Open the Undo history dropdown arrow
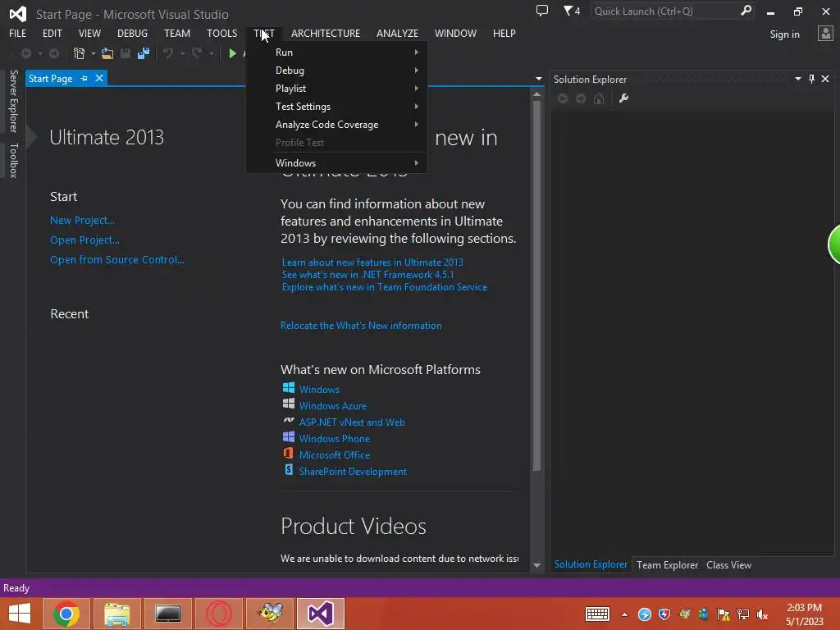Viewport: 840px width, 630px height. coord(182,53)
